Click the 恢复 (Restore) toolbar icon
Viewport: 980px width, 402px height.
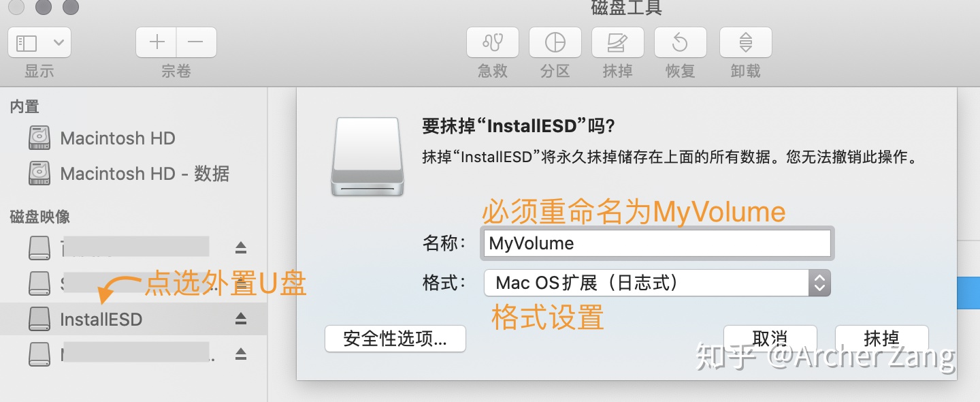pyautogui.click(x=680, y=42)
